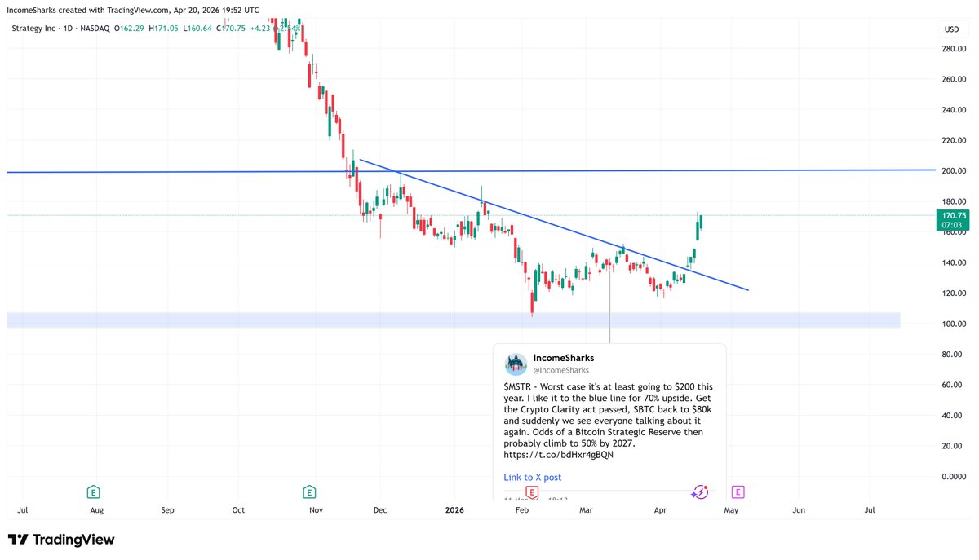The image size is (979, 560).
Task: Click the green 170.75 current price label
Action: [952, 220]
